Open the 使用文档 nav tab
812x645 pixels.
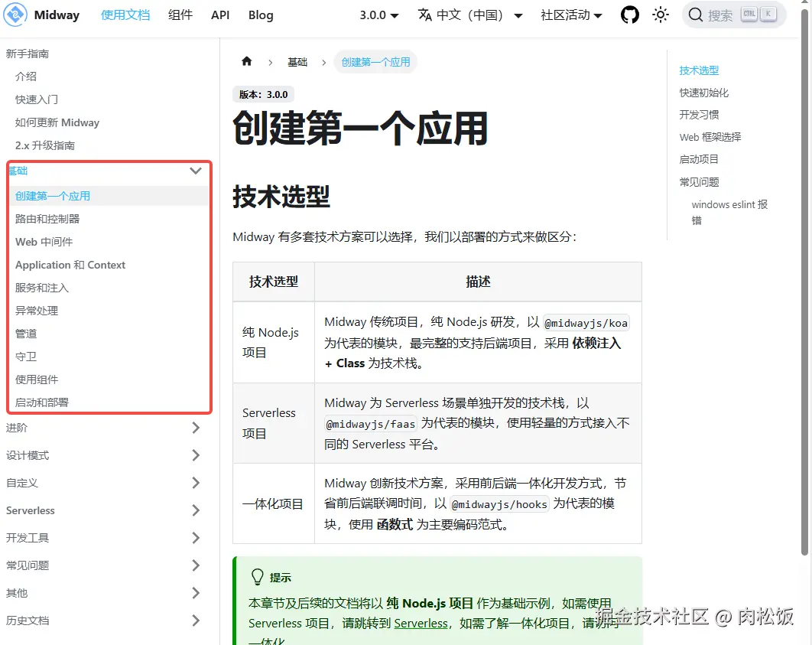point(125,15)
